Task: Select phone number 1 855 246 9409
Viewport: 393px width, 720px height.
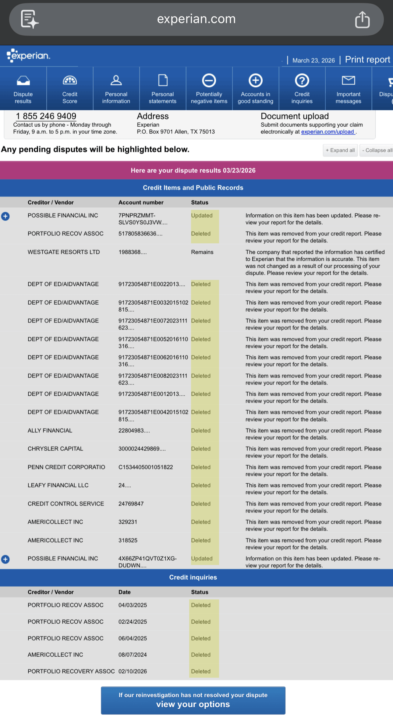Action: (46, 116)
